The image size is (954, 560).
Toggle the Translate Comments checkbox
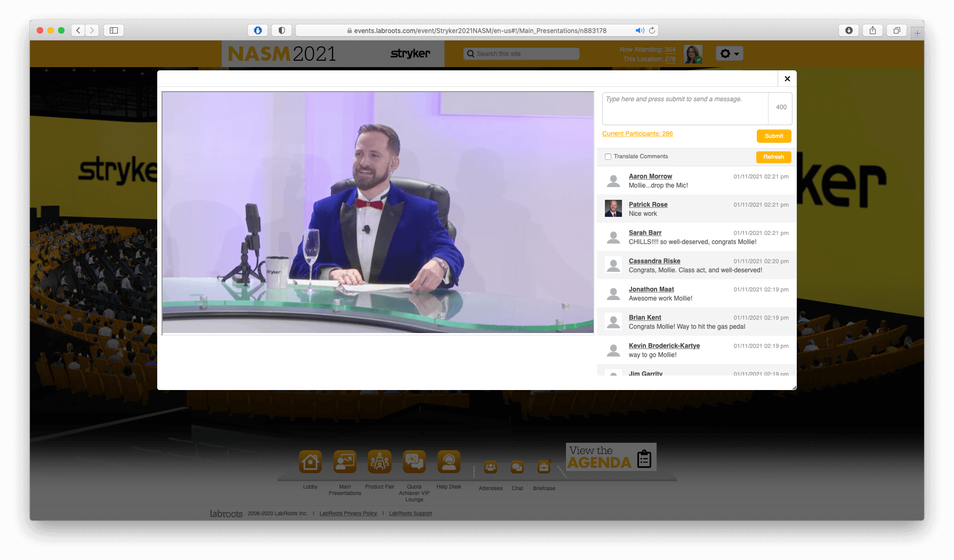click(x=608, y=157)
